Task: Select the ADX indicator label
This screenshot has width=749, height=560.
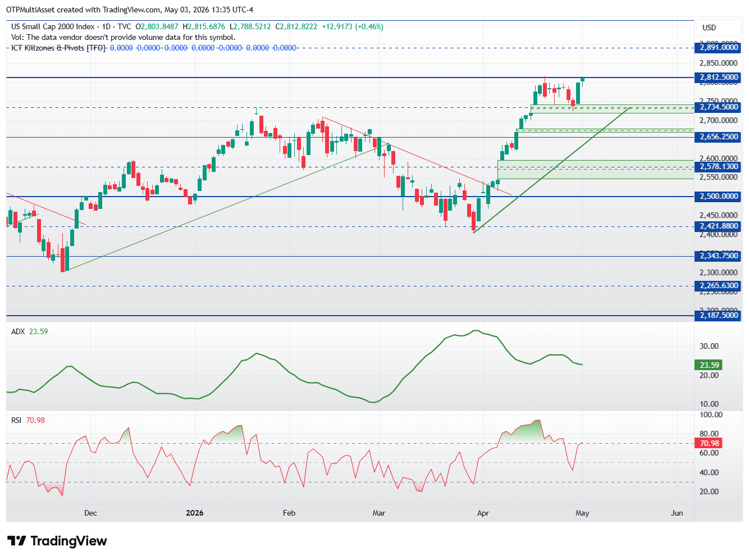Action: (x=18, y=331)
